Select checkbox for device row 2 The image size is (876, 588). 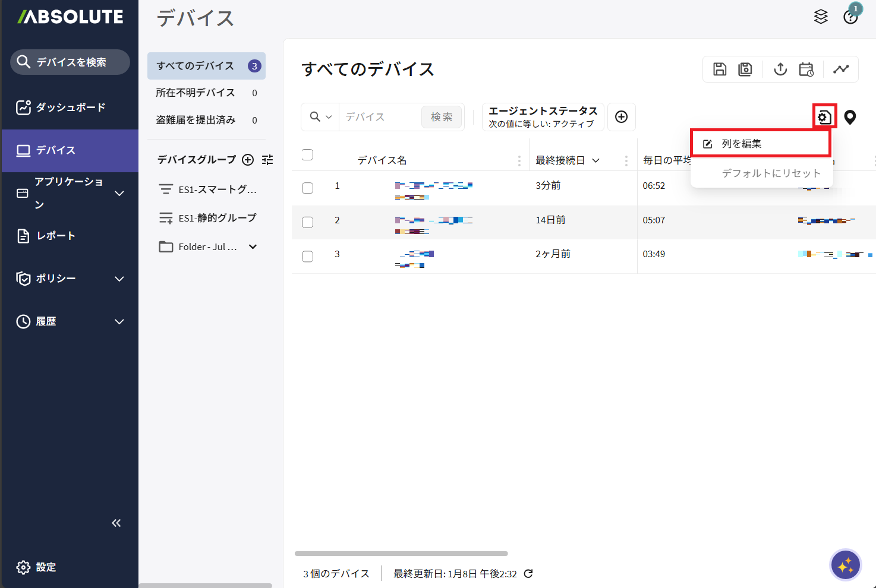[307, 222]
